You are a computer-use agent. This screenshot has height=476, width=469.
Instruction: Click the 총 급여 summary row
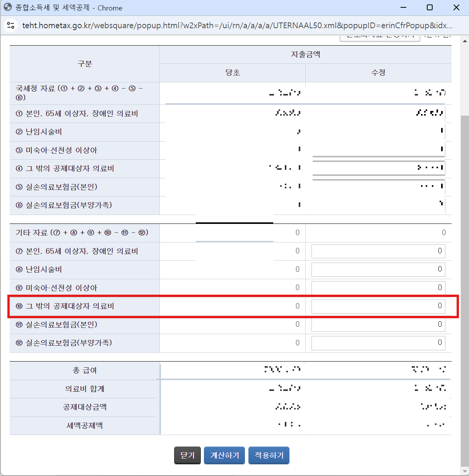click(84, 370)
